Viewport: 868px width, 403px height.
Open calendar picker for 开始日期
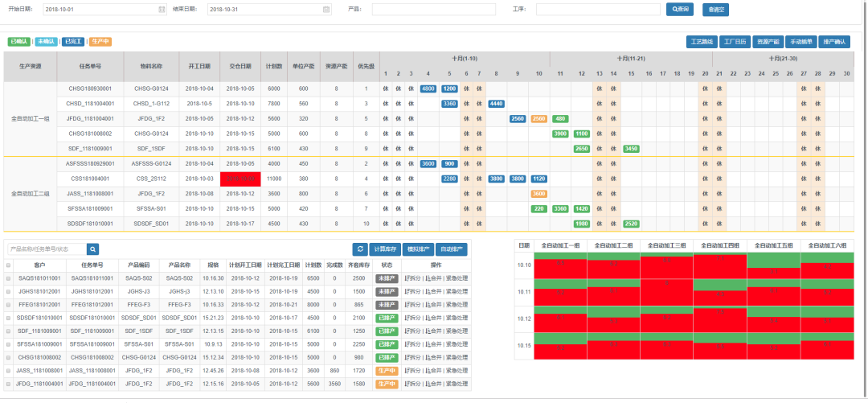tap(162, 10)
